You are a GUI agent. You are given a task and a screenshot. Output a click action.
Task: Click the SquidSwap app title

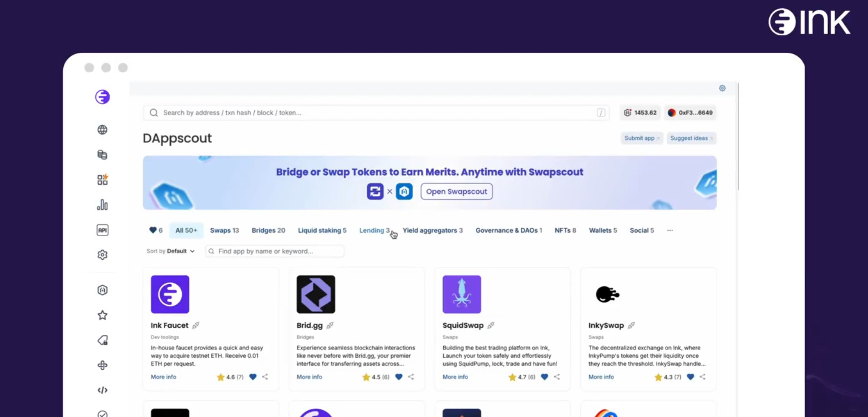click(x=463, y=325)
